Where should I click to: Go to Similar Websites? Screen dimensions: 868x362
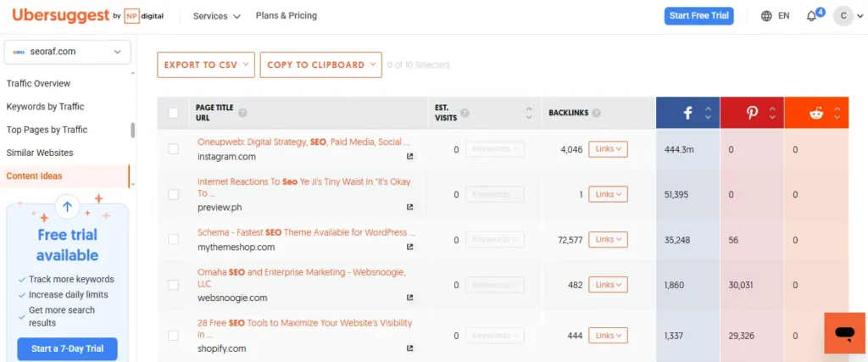(x=40, y=153)
